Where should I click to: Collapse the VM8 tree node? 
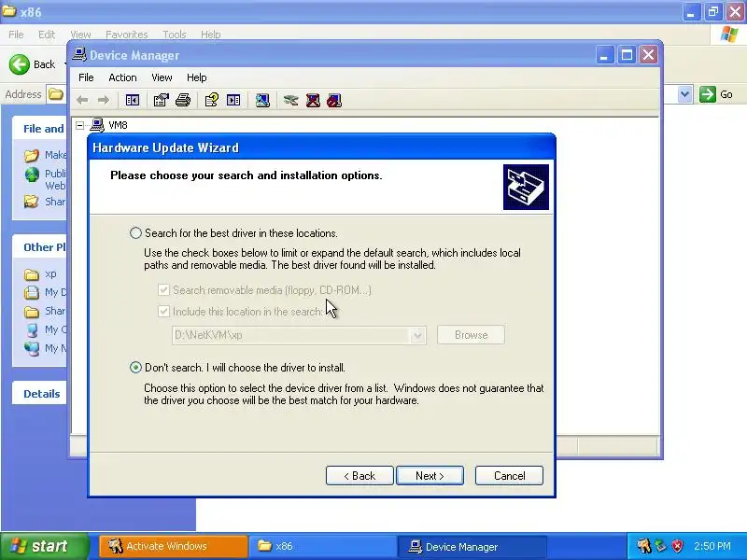80,125
